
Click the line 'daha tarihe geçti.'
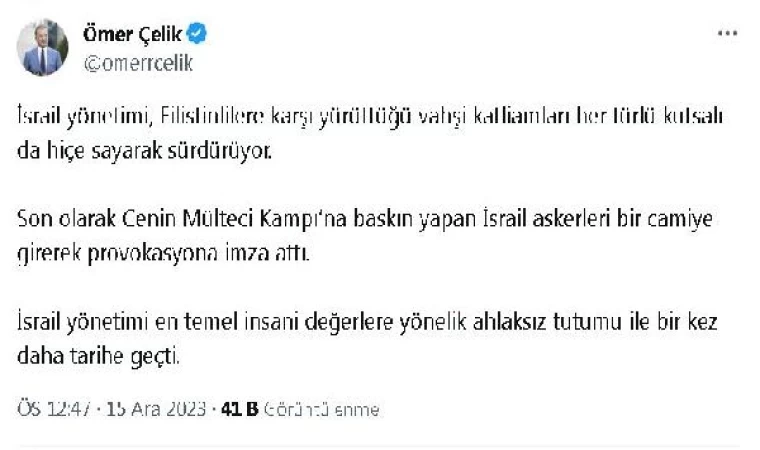click(98, 355)
